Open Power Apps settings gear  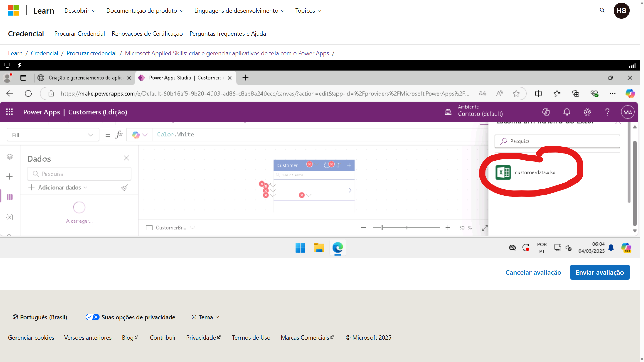point(587,112)
